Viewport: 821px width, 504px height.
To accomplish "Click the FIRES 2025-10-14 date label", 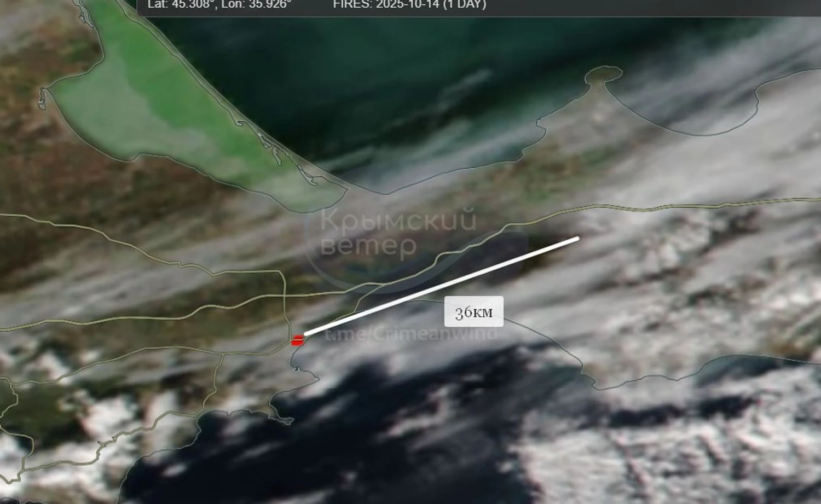I will [409, 5].
